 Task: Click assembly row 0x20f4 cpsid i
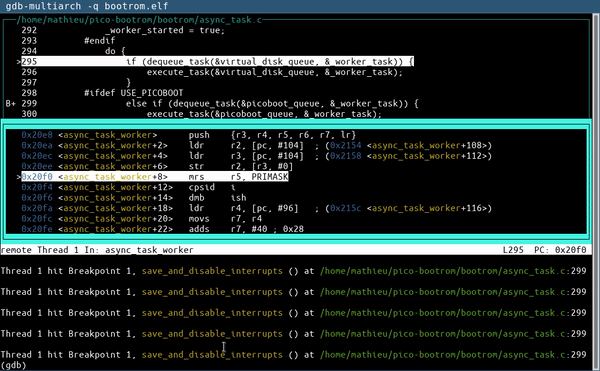pos(128,187)
